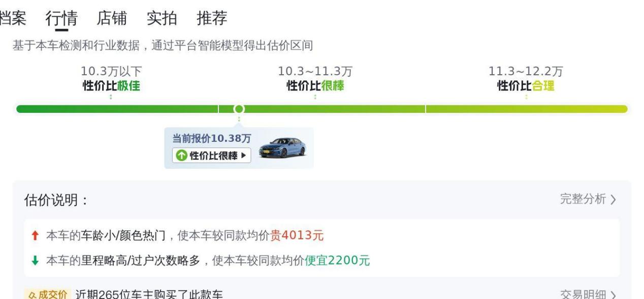Screen dimensions: 644x299
Task: Click the red up arrow icon beside 车龄小
Action: [35, 235]
